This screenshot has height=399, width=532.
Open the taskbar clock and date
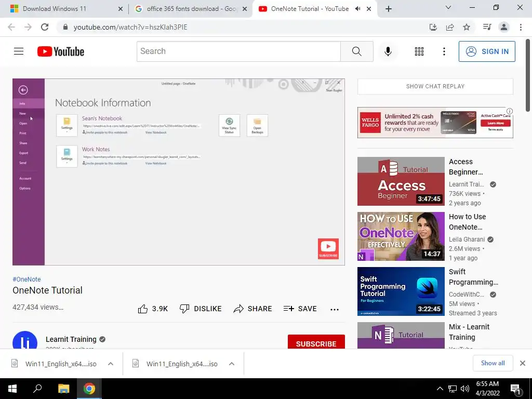tap(487, 389)
